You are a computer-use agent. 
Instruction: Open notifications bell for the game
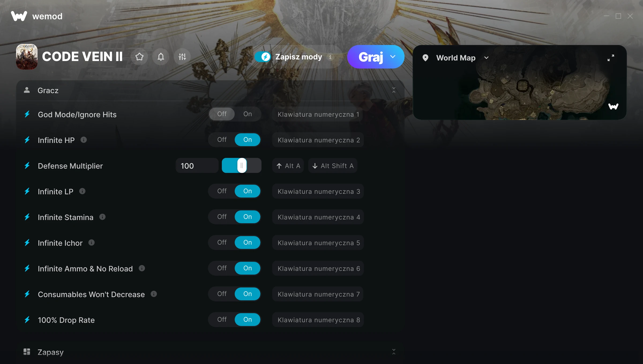tap(161, 57)
